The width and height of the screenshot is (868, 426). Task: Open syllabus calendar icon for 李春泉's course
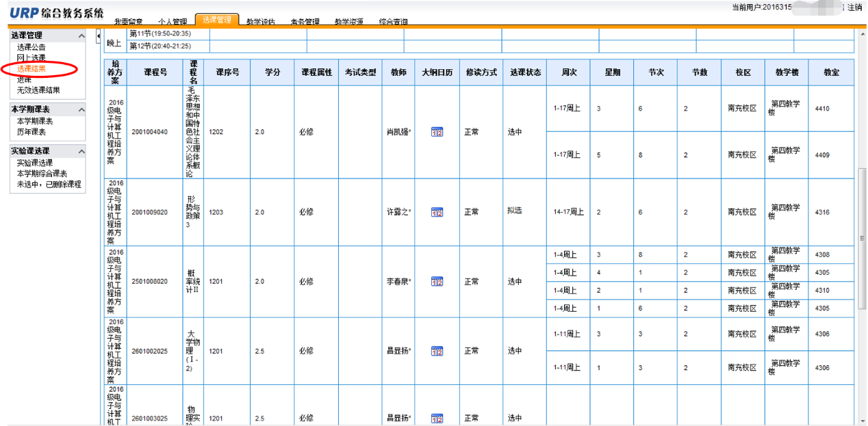pyautogui.click(x=437, y=282)
